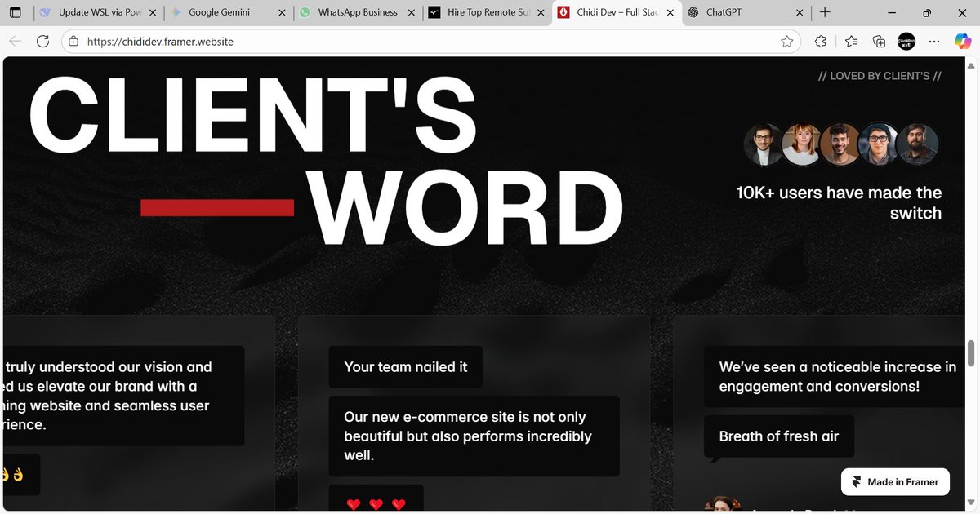The width and height of the screenshot is (980, 514).
Task: Click the 'Your team nailed it' bubble
Action: click(x=406, y=367)
